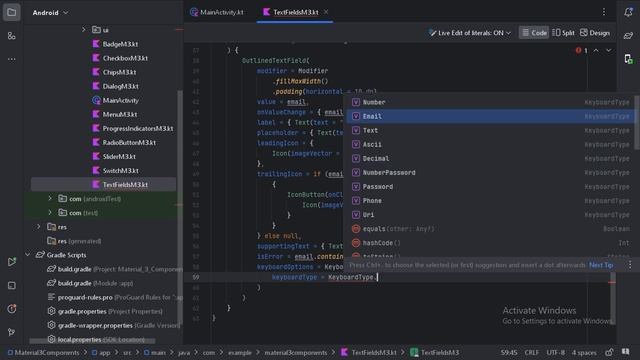Screen dimensions: 640x360
Task: Choose Uri KeyboardType suggestion
Action: coord(490,215)
